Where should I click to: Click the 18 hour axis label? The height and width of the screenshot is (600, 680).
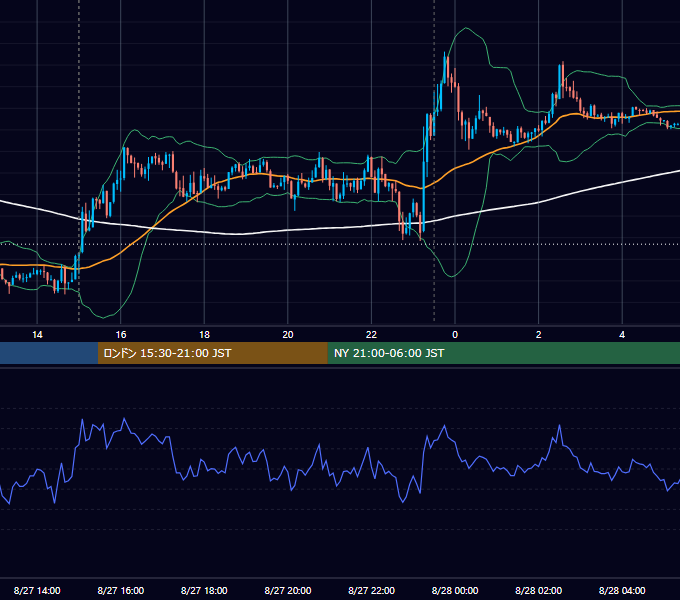click(x=204, y=335)
